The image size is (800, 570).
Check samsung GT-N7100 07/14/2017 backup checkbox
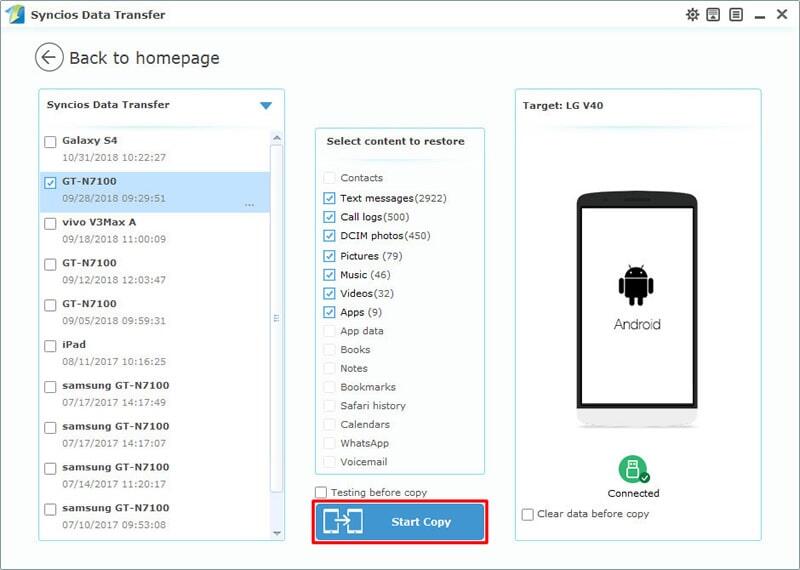pyautogui.click(x=50, y=468)
